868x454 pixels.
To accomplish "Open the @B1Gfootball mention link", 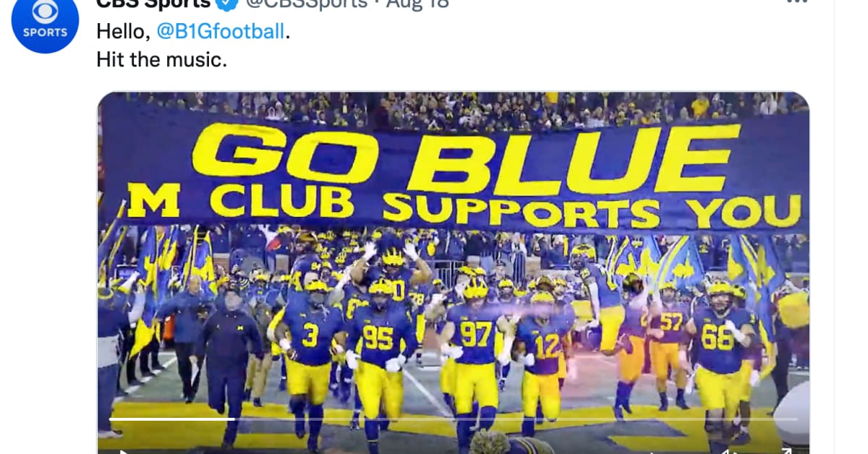I will tap(221, 32).
